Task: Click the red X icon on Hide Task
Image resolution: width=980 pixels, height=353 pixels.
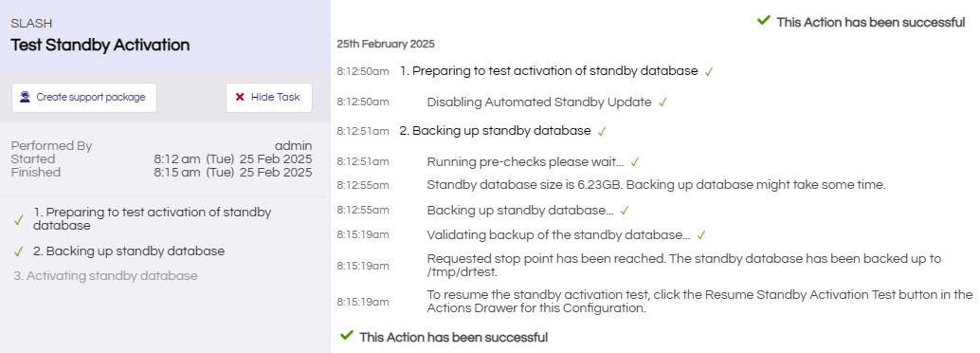Action: point(240,97)
